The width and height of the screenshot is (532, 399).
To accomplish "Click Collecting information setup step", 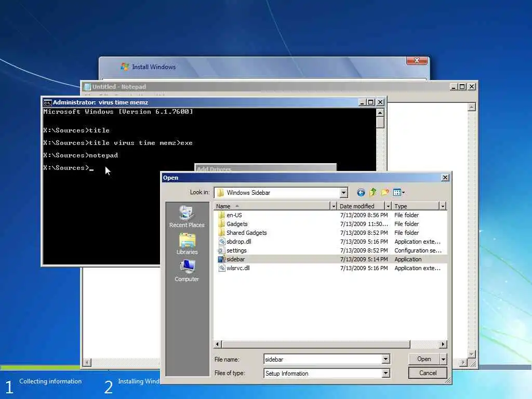I will (50, 381).
